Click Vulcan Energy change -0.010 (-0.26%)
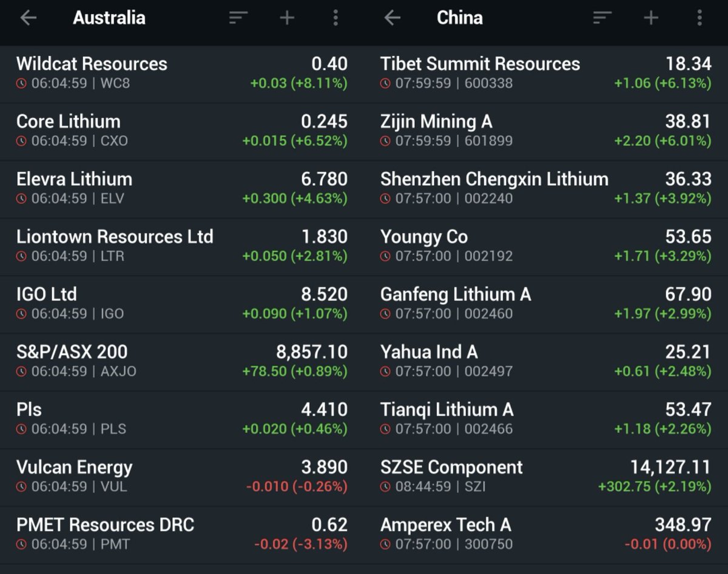Screen dimensions: 728x574 tap(297, 487)
